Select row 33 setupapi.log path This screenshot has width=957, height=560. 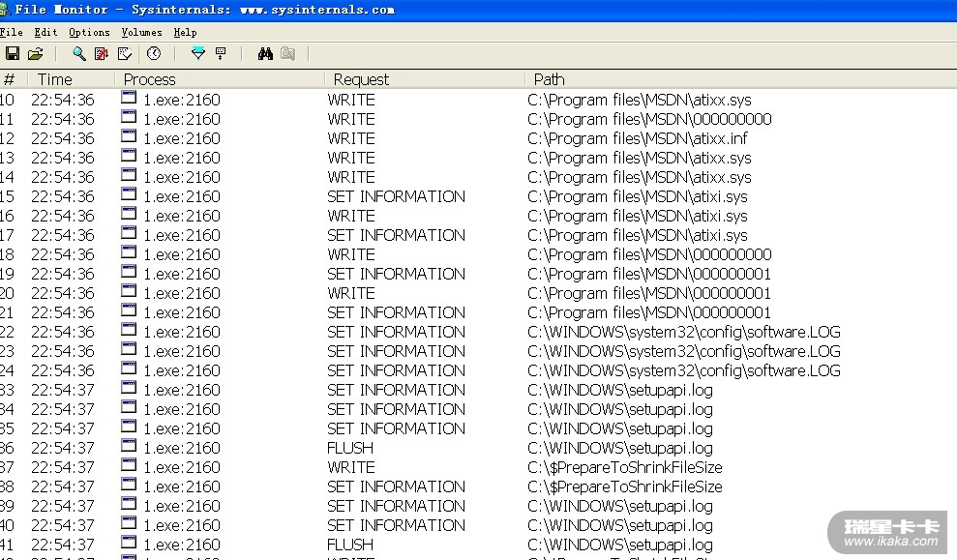[620, 390]
